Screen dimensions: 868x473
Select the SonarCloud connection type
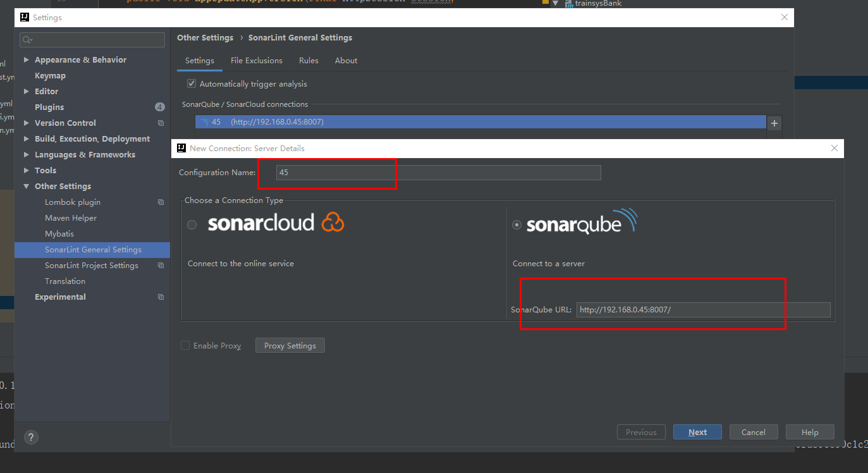click(192, 224)
